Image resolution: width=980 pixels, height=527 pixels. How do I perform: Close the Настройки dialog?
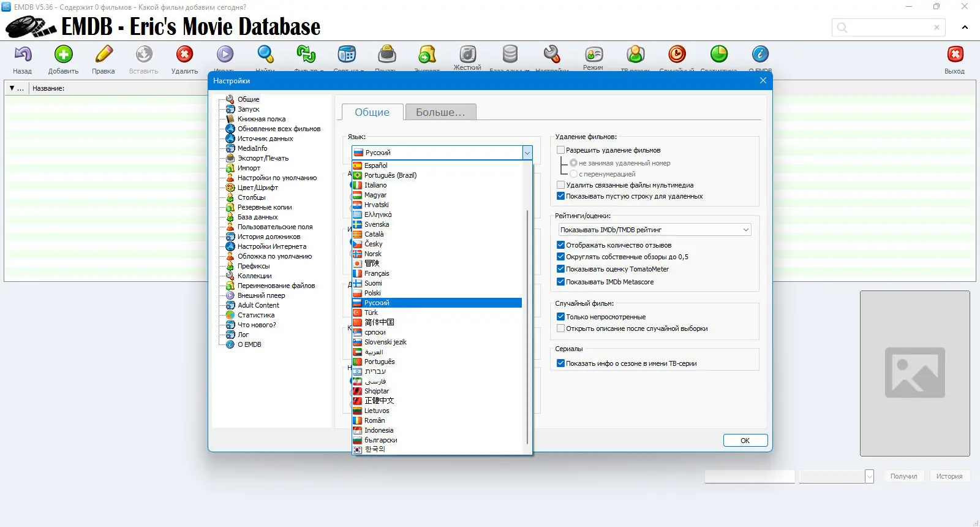[763, 80]
